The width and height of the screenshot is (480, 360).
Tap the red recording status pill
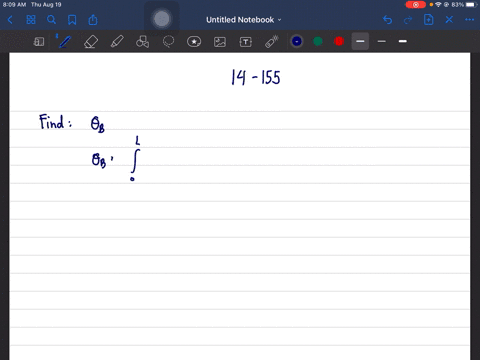(416, 5)
